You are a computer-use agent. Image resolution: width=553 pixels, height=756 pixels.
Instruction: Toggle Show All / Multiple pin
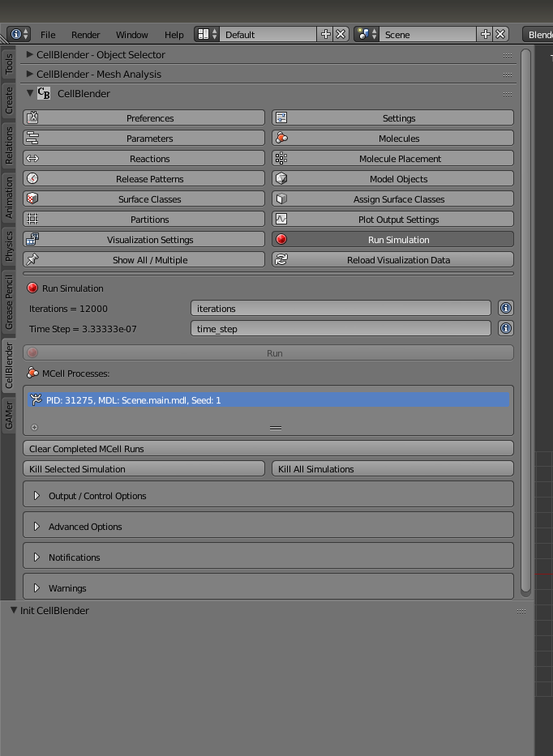144,259
